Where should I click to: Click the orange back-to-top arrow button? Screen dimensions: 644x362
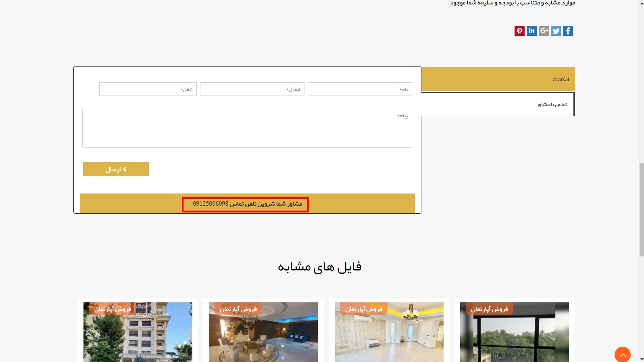pos(623,354)
